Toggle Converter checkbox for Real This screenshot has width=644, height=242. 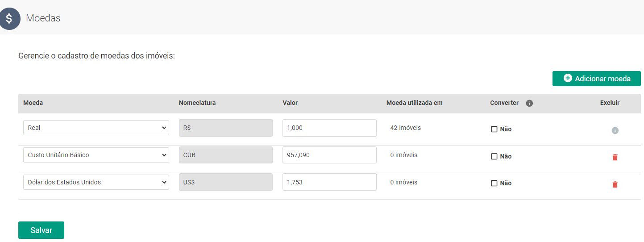[x=494, y=129]
